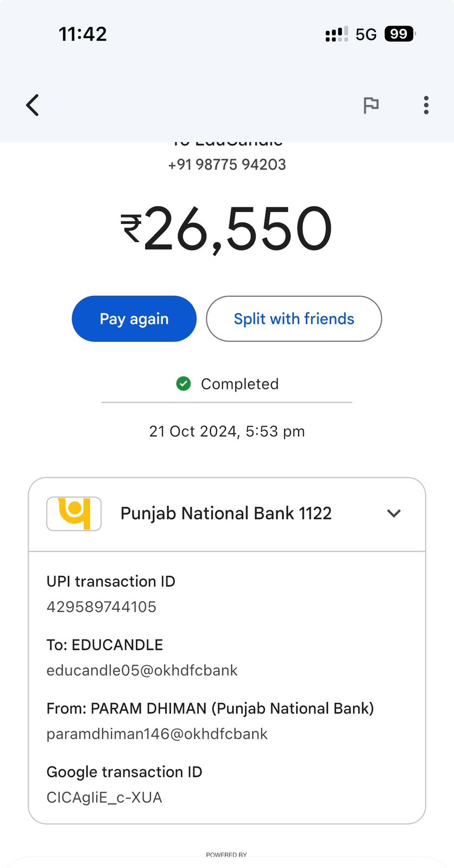Image resolution: width=454 pixels, height=868 pixels.
Task: Tap the Google transaction ID value
Action: click(x=104, y=797)
